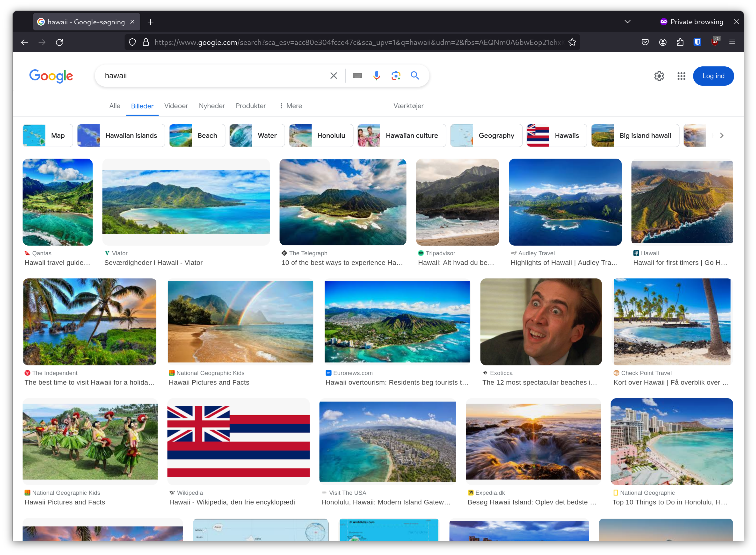Open the tracking protection shield icon
756x555 pixels.
point(132,42)
